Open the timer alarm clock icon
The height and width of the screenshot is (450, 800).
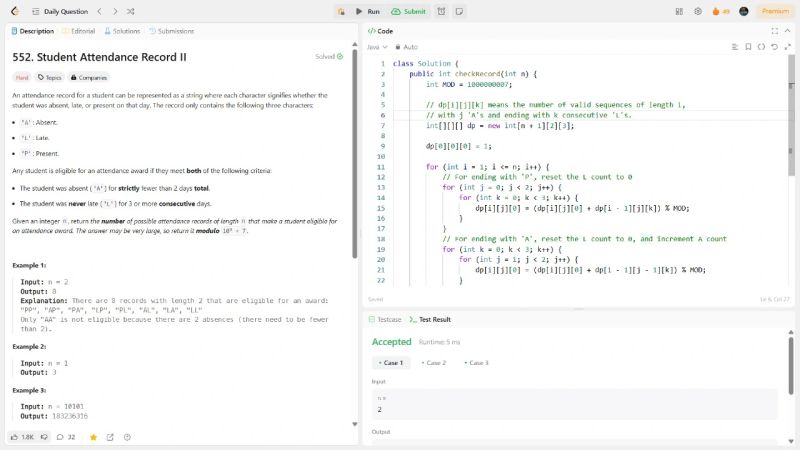(440, 11)
